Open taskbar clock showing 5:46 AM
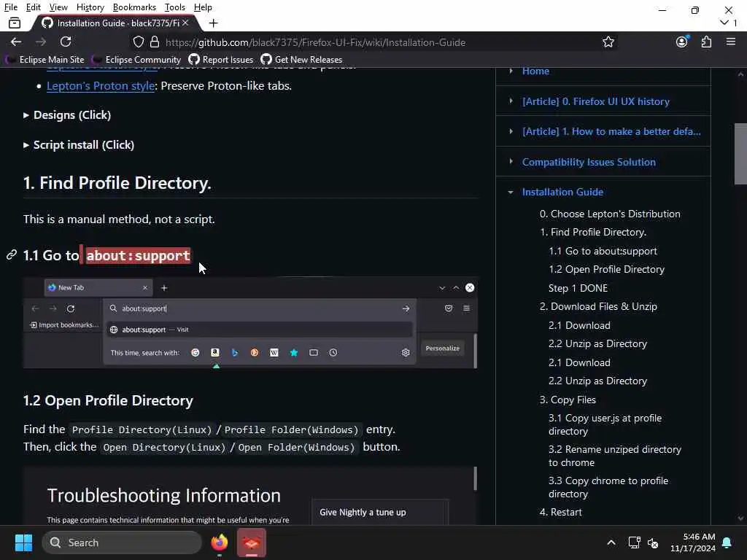 692,542
